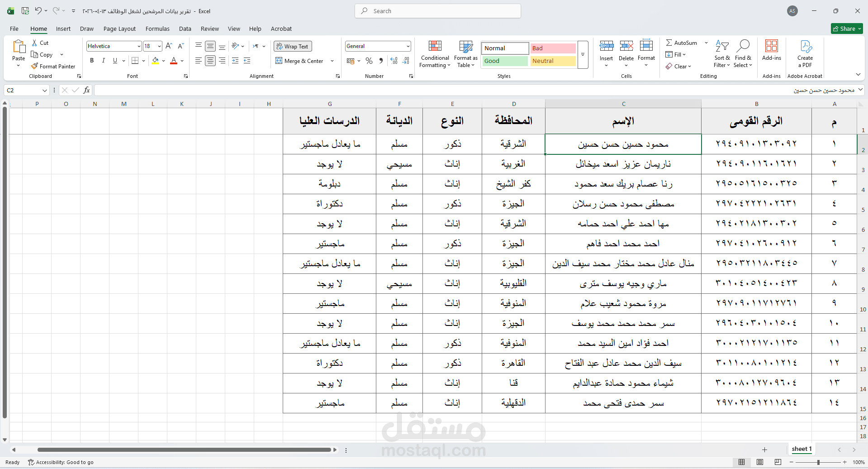Expand the formula bar
The height and width of the screenshot is (469, 868).
(x=860, y=90)
